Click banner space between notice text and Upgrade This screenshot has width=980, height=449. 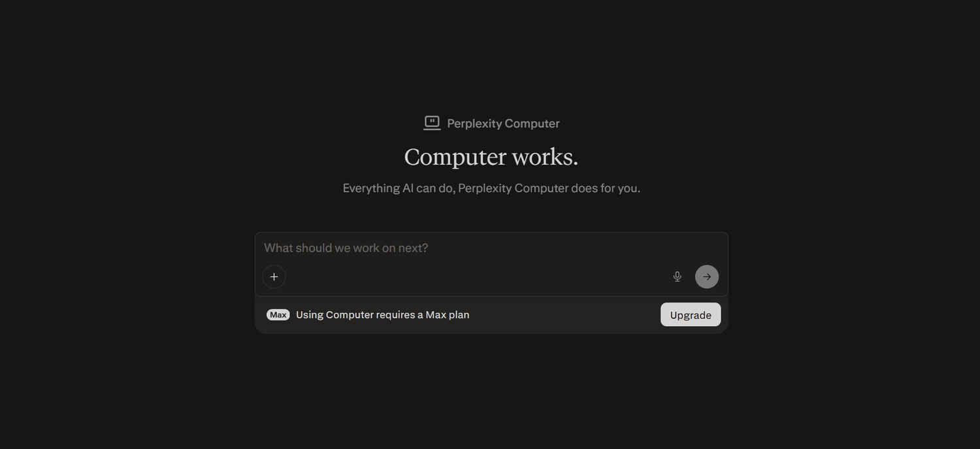(565, 315)
